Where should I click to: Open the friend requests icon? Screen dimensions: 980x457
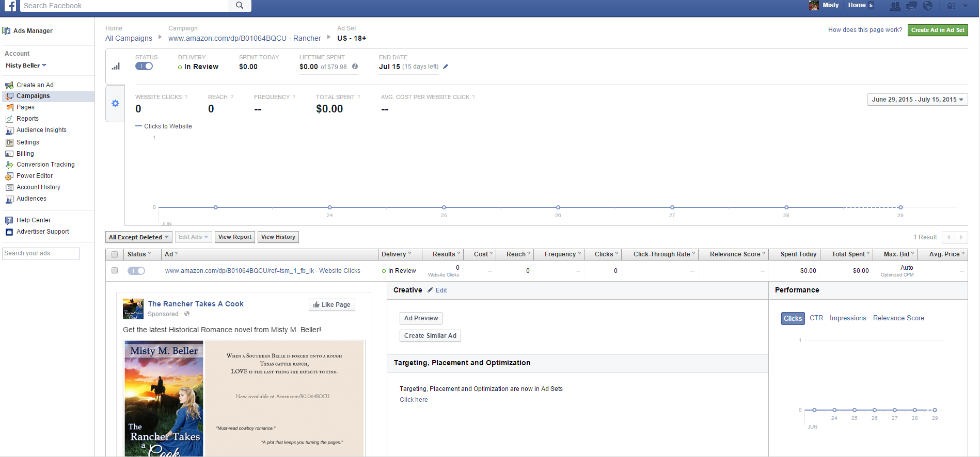pyautogui.click(x=895, y=6)
